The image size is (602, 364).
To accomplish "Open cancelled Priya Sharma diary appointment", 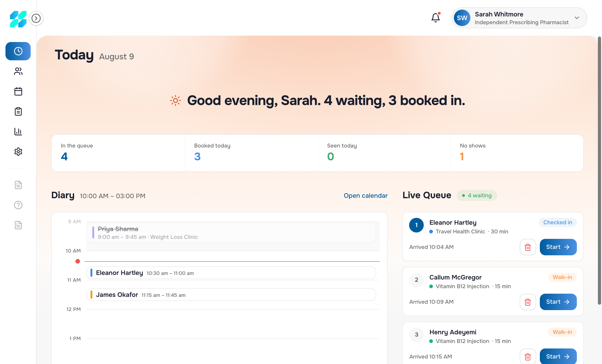I will (x=231, y=232).
